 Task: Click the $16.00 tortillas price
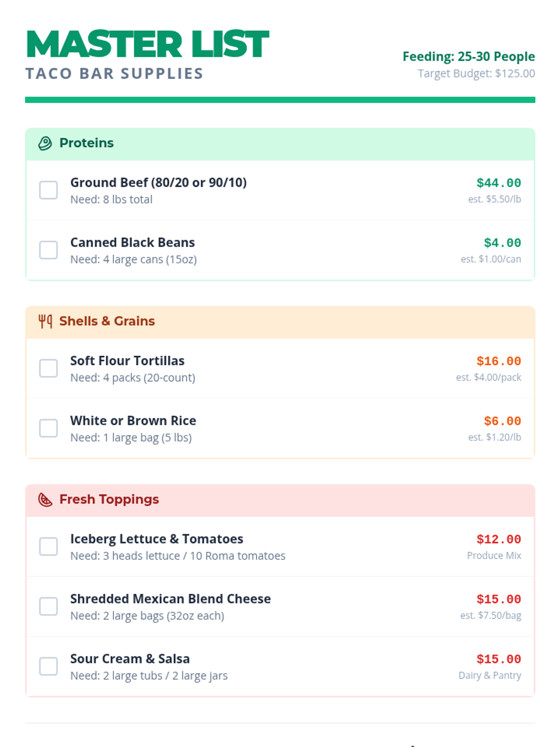498,361
